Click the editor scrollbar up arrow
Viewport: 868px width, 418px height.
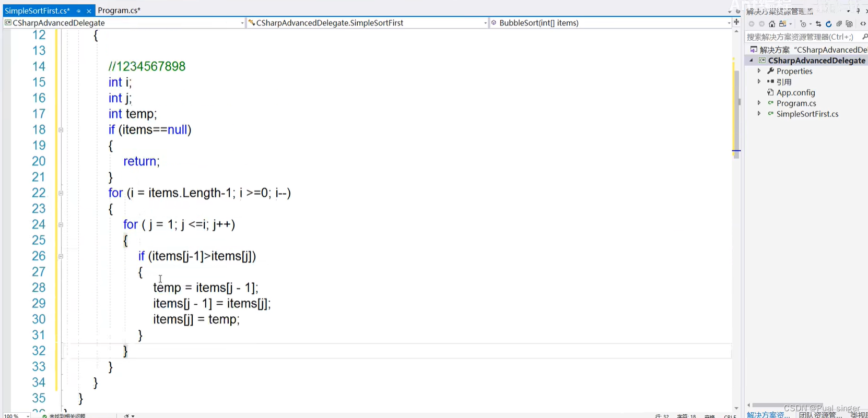pos(736,32)
